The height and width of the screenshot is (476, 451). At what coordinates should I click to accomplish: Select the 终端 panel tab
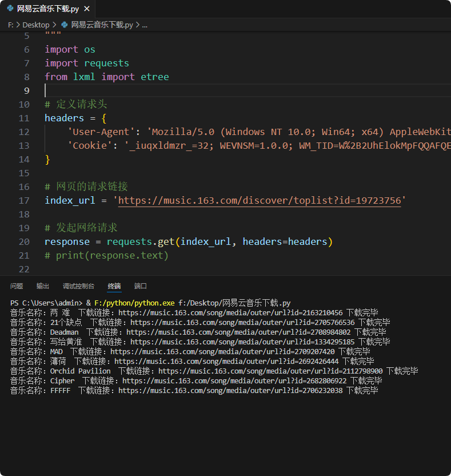click(x=114, y=286)
